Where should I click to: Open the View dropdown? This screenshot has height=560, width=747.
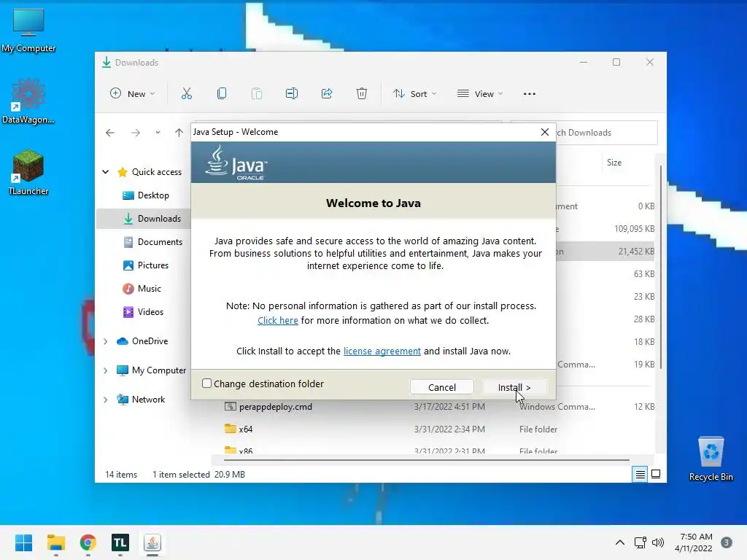(x=480, y=94)
